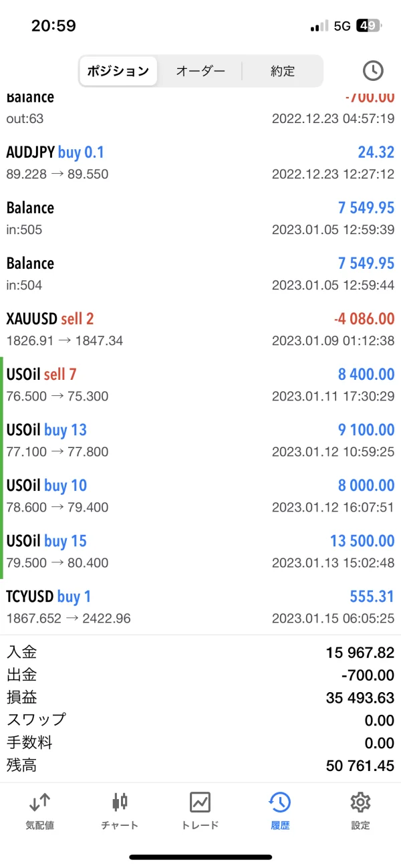Open the history period clock icon
Viewport: 401px width, 868px height.
tap(373, 71)
